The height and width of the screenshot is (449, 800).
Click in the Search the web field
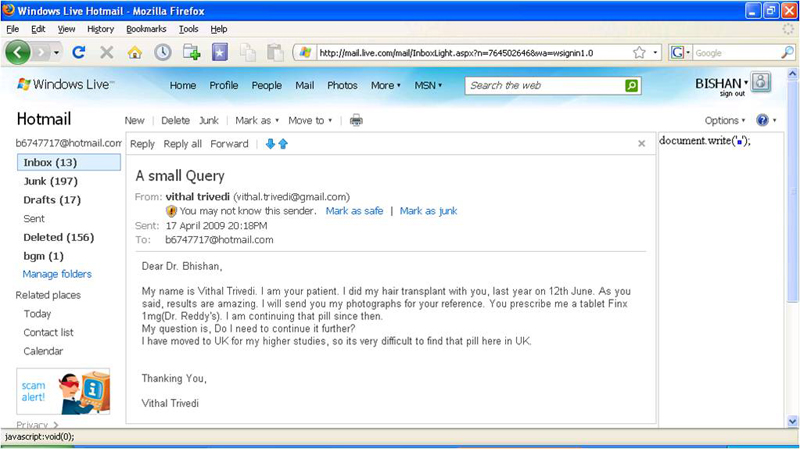545,86
